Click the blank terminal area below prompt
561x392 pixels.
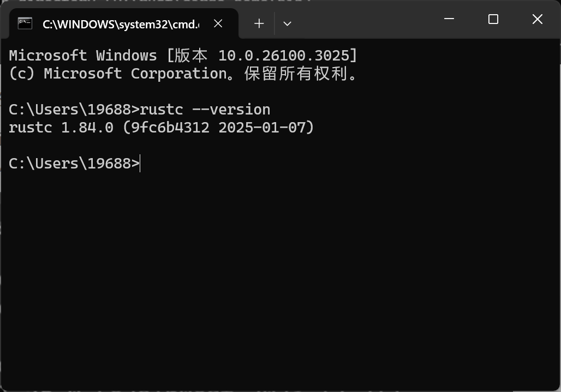click(x=273, y=273)
